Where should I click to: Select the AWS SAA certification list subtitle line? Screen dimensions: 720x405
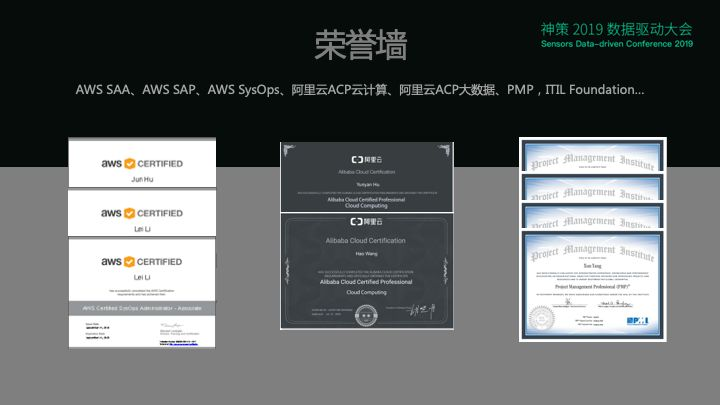[360, 90]
